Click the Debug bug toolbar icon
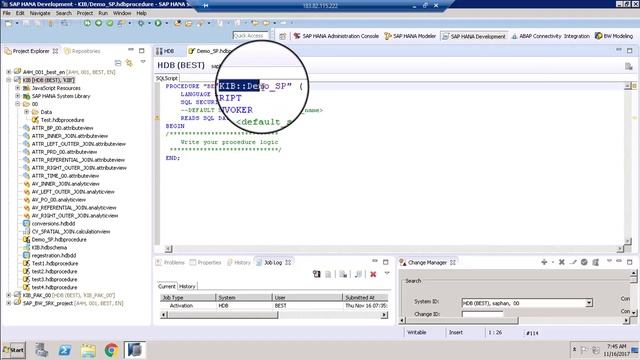The image size is (640, 360). pyautogui.click(x=141, y=23)
